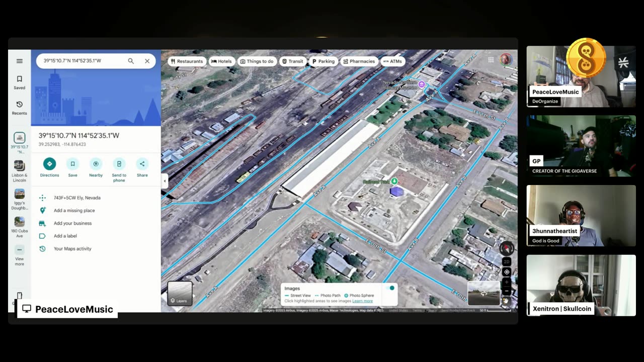Switch map to 2D view
This screenshot has width=644, height=362.
[507, 261]
